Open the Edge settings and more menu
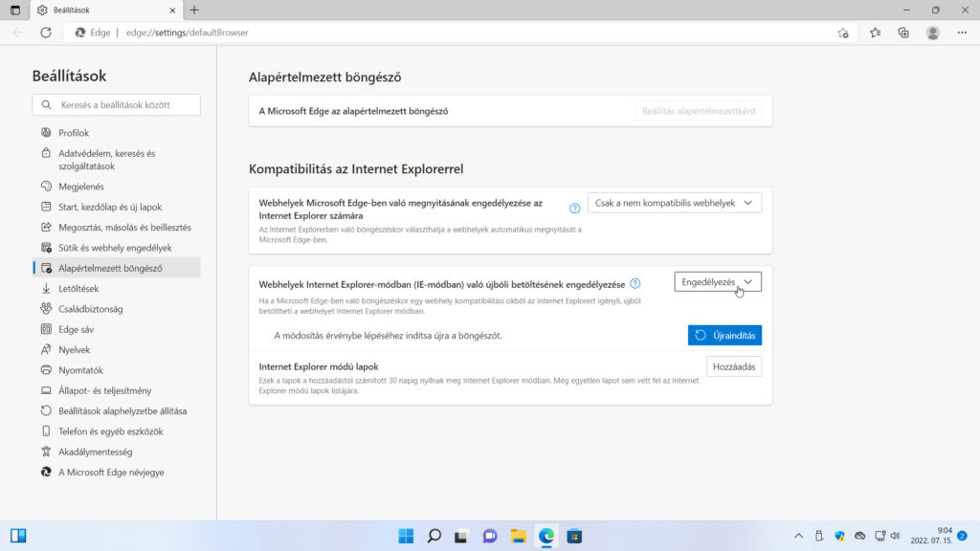This screenshot has width=980, height=551. [962, 33]
